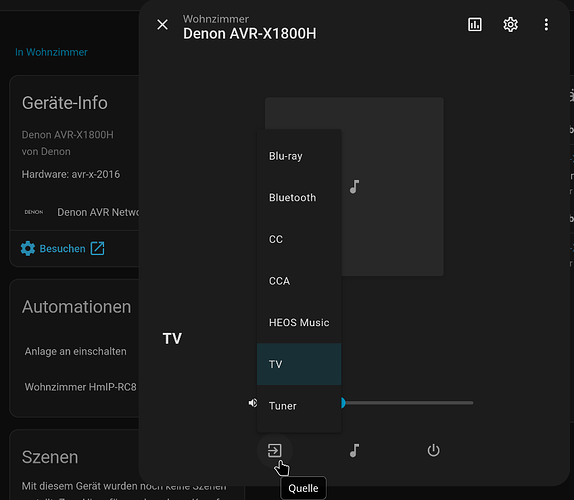Viewport: 574px width, 500px height.
Task: Click the Geräte-Info heading
Action: (65, 103)
